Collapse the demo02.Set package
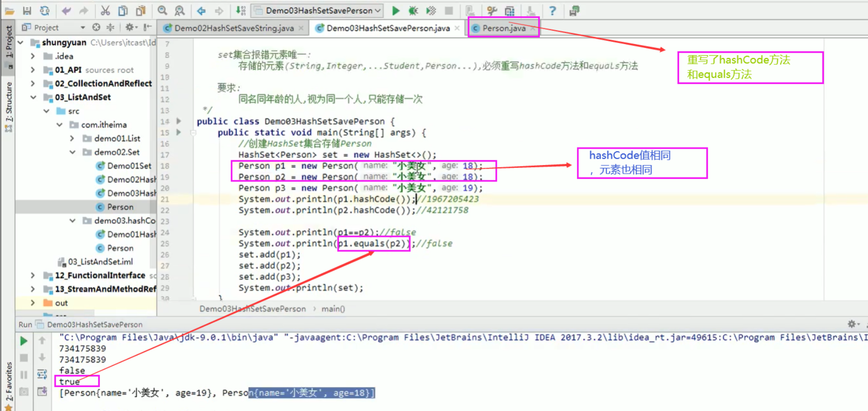Screen dimensions: 868x411 click(72, 152)
